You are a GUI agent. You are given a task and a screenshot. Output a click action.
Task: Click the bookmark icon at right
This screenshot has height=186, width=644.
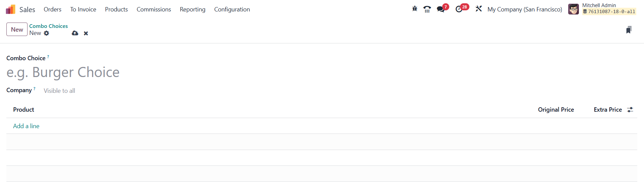(x=629, y=30)
